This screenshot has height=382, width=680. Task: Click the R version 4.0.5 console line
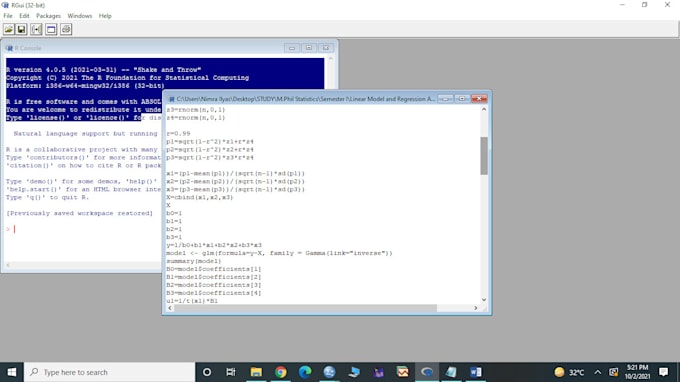pyautogui.click(x=103, y=70)
